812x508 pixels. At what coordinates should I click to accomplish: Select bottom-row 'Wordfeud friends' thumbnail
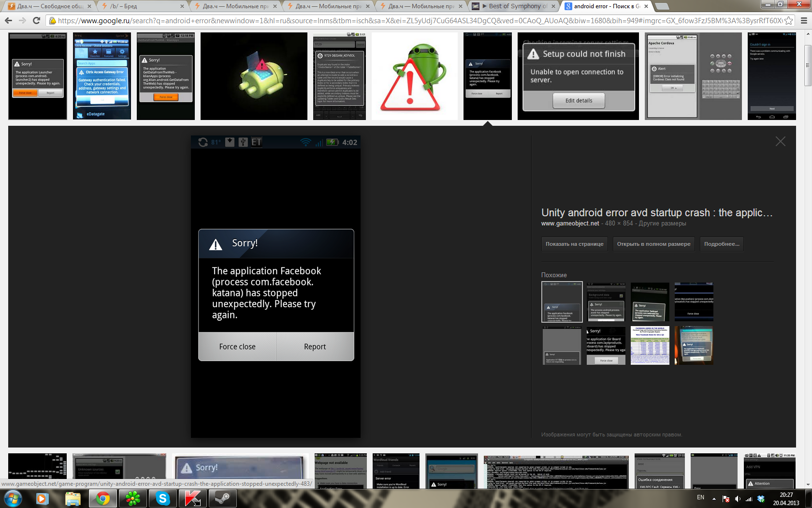point(396,471)
